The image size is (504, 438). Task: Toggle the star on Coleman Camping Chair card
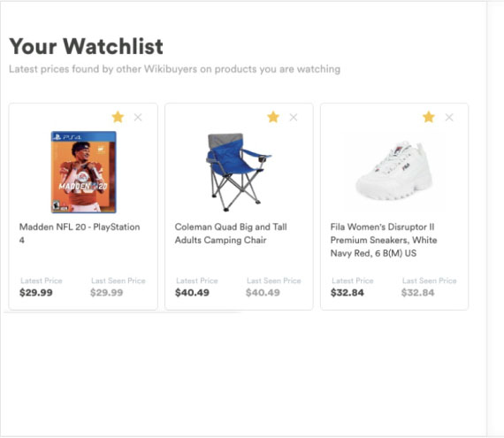[273, 117]
